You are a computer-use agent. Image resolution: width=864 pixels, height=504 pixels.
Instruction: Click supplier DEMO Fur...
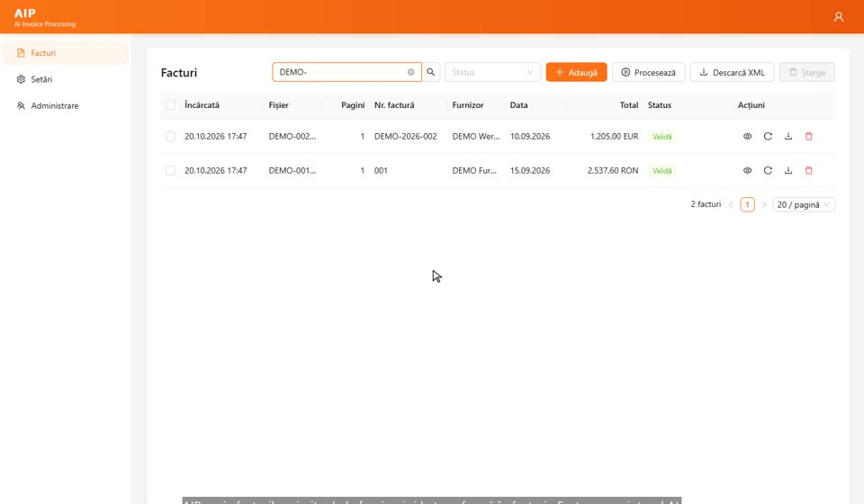point(474,170)
